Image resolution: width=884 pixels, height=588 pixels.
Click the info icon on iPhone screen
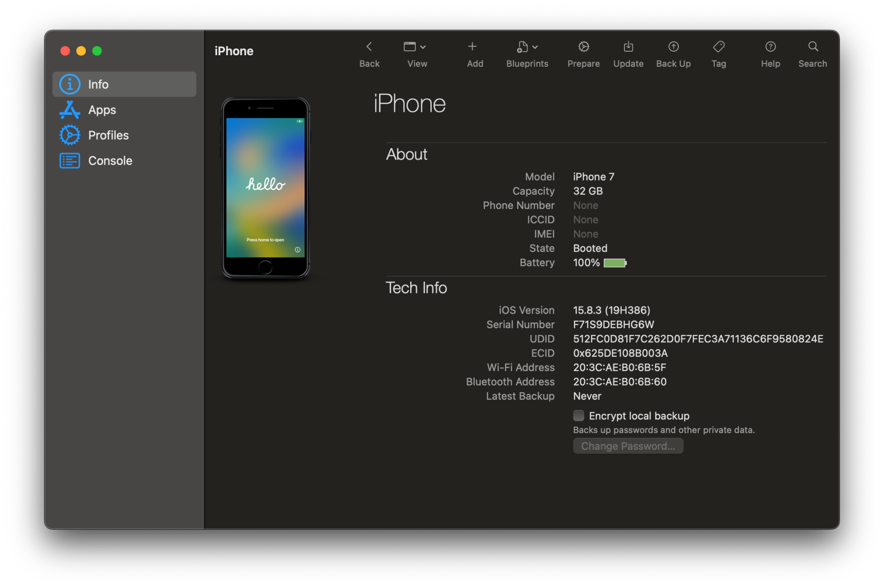[297, 250]
